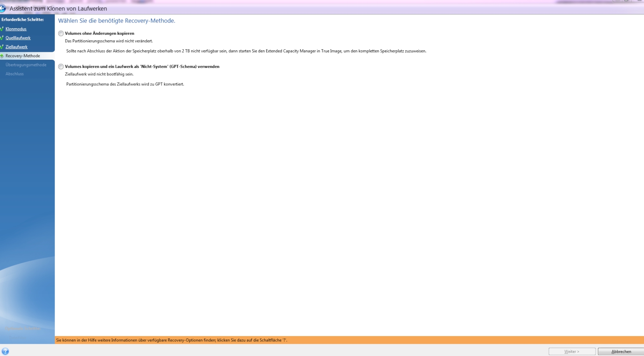Click the orange help hint bar text
Viewport: 644px width, 356px height.
(x=172, y=340)
